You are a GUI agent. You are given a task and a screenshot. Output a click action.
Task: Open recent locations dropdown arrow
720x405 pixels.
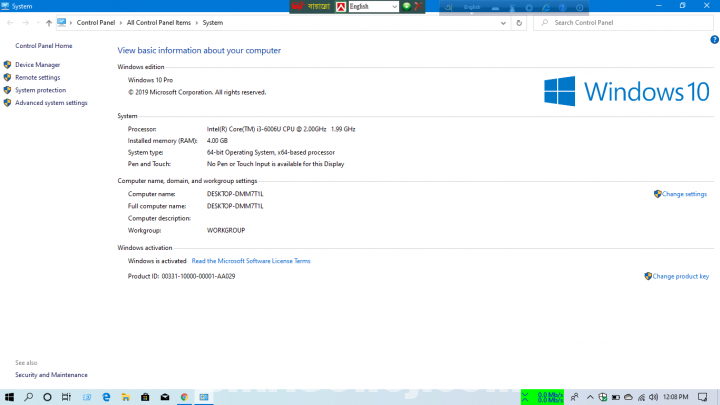click(38, 22)
